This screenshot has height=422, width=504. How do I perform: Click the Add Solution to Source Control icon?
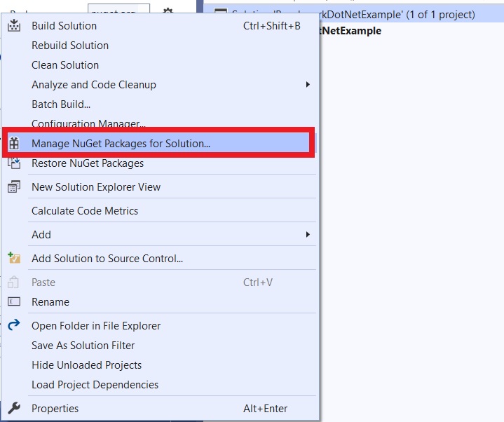click(x=14, y=259)
